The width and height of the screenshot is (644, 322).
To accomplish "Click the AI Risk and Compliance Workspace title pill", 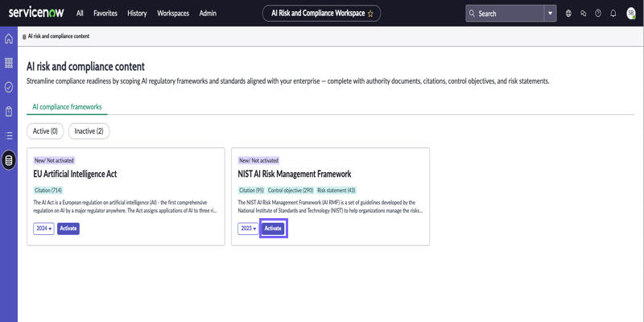I will [x=321, y=14].
